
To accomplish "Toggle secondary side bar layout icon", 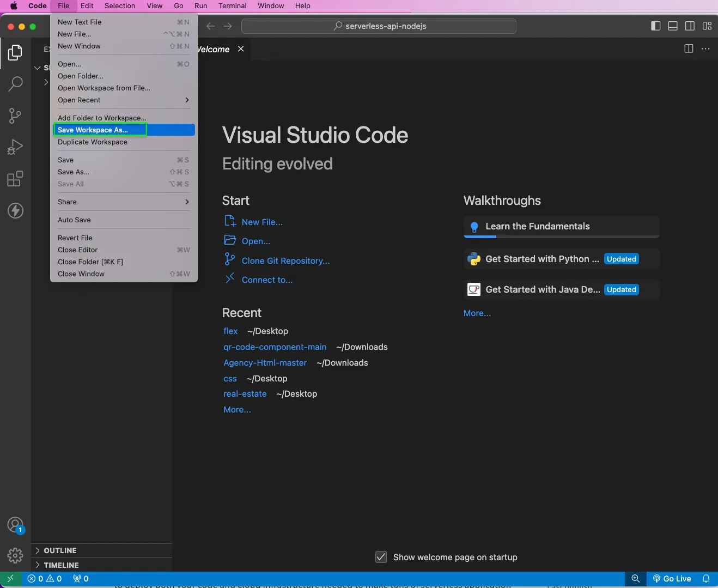I will click(690, 26).
